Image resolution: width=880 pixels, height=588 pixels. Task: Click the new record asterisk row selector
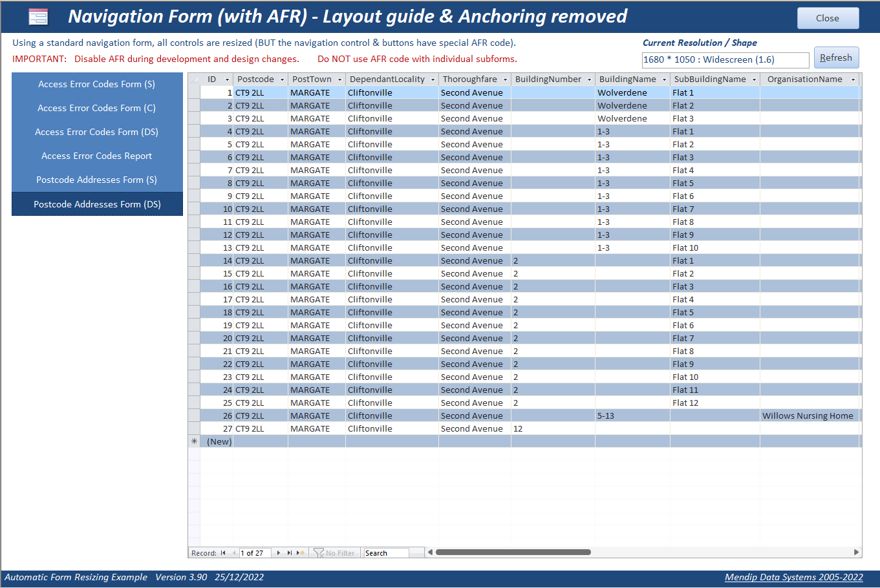click(x=194, y=441)
